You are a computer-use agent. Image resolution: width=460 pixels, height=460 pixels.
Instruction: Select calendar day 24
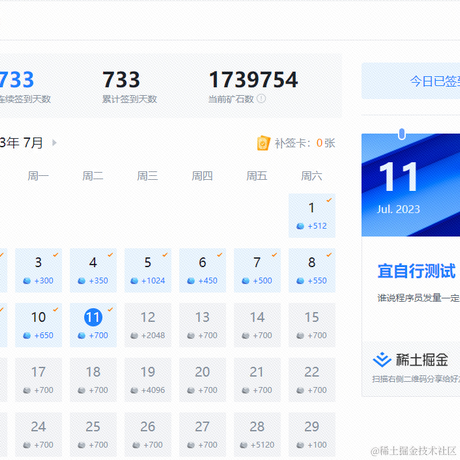point(38,434)
